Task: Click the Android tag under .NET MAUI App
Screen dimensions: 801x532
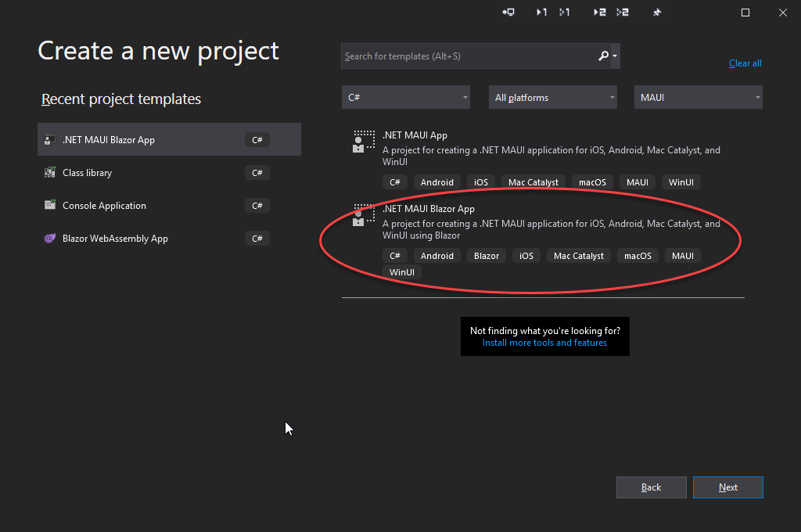Action: (x=436, y=182)
